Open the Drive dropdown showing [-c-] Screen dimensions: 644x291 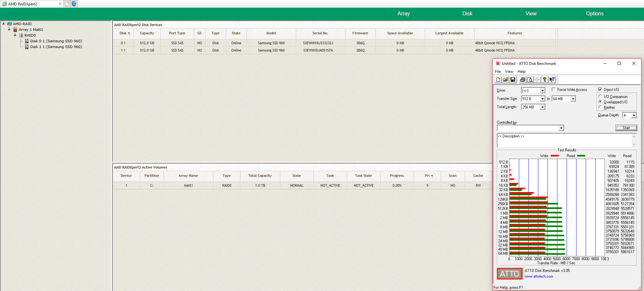coord(542,91)
